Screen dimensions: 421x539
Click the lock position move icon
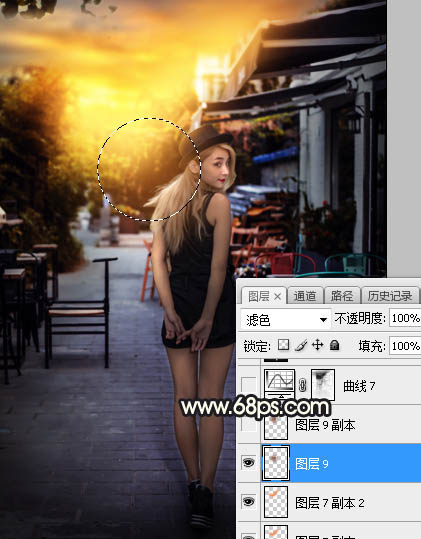click(318, 345)
